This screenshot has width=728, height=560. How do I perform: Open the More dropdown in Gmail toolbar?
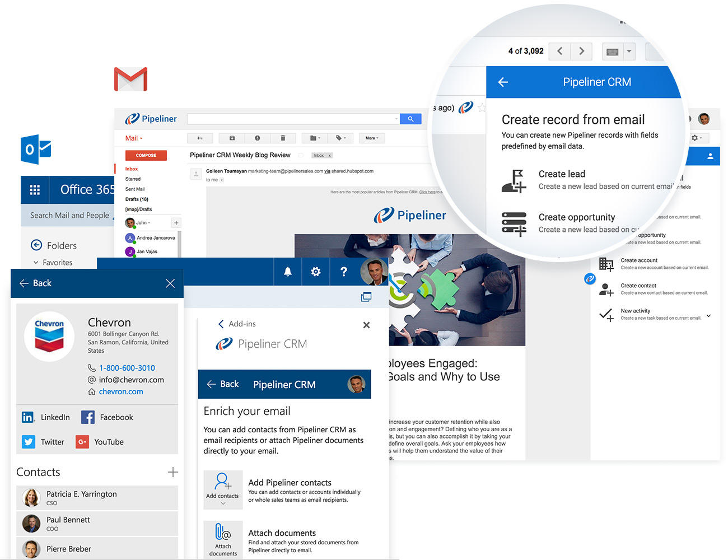pyautogui.click(x=372, y=138)
